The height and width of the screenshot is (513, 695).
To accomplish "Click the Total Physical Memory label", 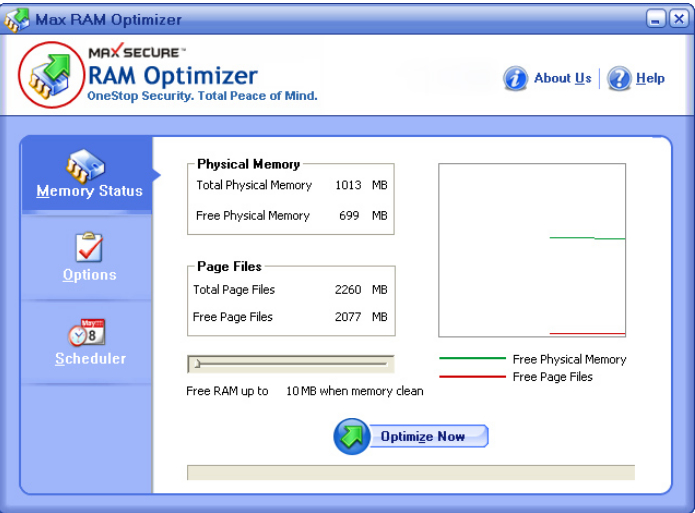I will [254, 185].
